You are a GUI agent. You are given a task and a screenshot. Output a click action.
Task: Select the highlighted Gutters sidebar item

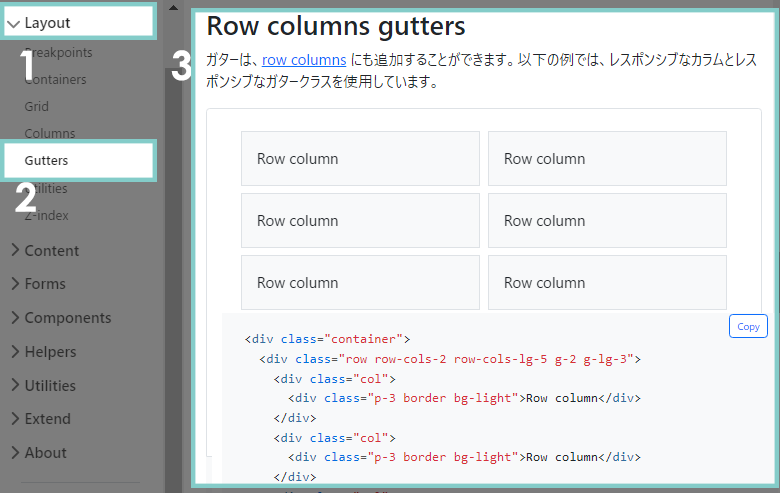pyautogui.click(x=46, y=160)
